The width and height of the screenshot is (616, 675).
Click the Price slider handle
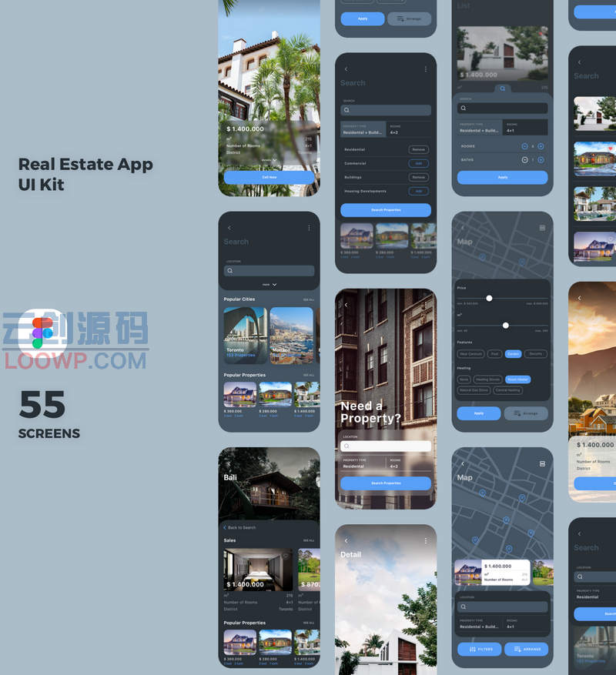point(489,299)
